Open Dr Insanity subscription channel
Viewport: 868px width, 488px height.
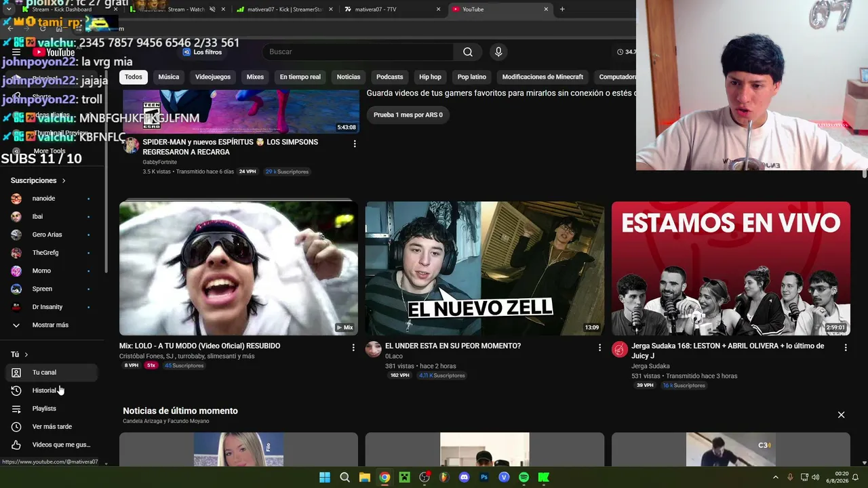pos(52,307)
